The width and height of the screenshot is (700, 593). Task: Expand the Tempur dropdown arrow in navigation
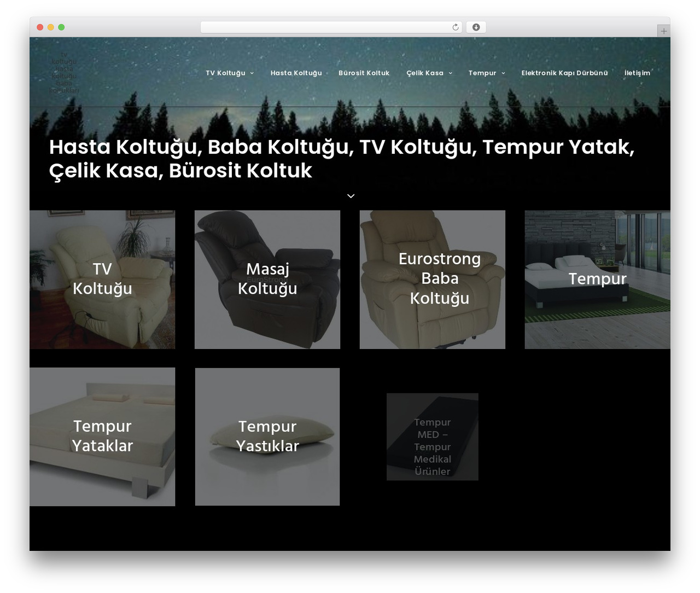[504, 73]
